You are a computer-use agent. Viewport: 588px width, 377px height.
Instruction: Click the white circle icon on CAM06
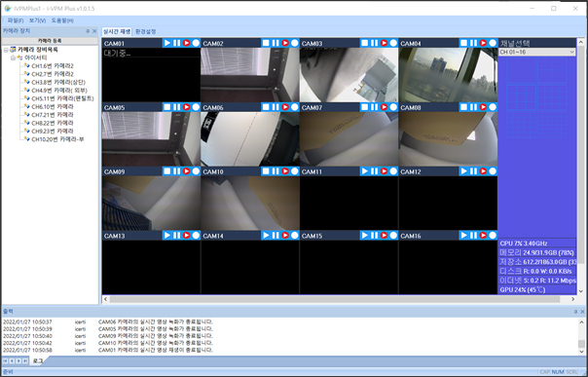click(295, 107)
